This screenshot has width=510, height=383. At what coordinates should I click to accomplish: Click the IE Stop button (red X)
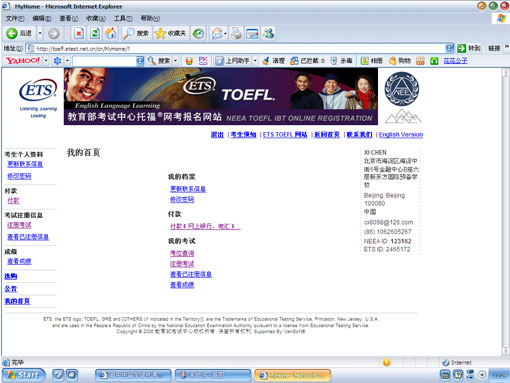pyautogui.click(x=79, y=33)
